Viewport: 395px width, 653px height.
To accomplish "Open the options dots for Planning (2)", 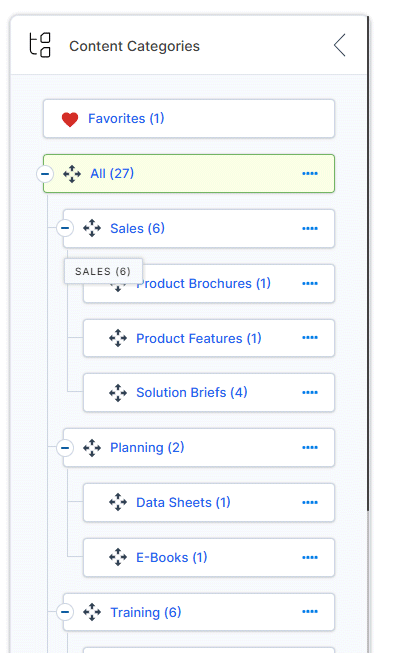I will point(310,447).
